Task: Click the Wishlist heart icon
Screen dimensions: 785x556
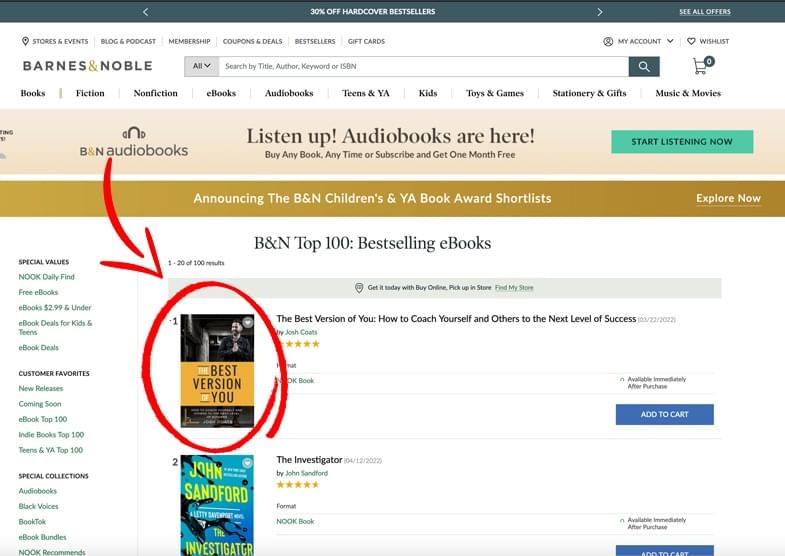Action: (x=691, y=42)
